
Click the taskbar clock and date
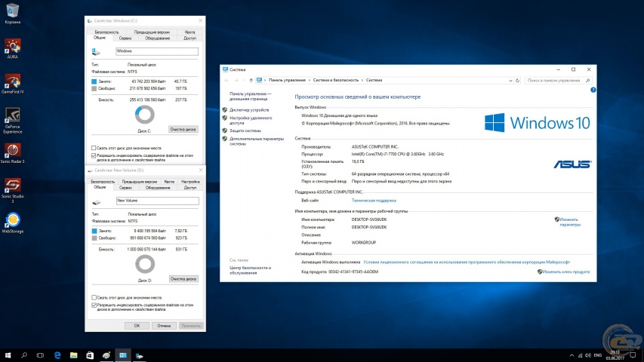615,355
